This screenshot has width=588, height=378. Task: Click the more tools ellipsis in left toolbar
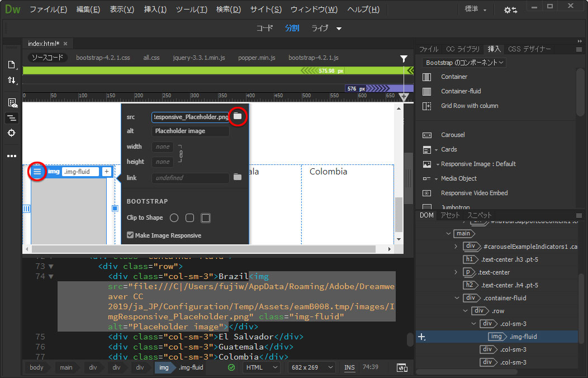[x=12, y=156]
